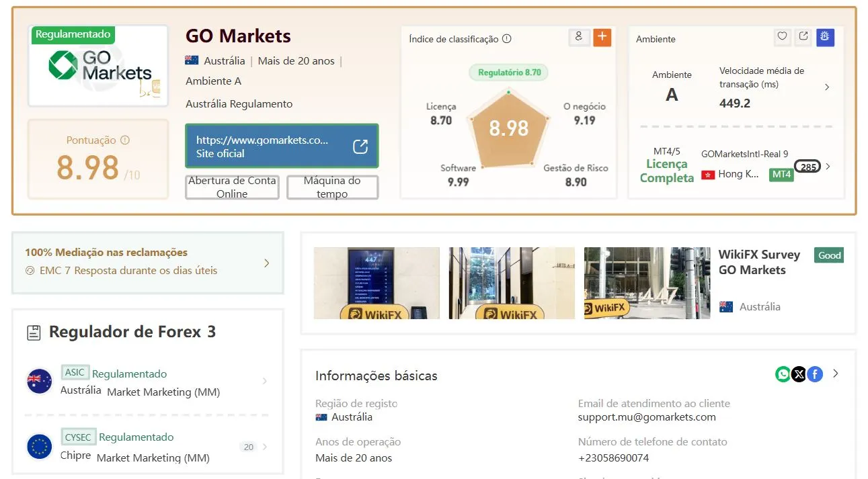Click the Software 9.99 score
The height and width of the screenshot is (479, 868).
[x=458, y=175]
